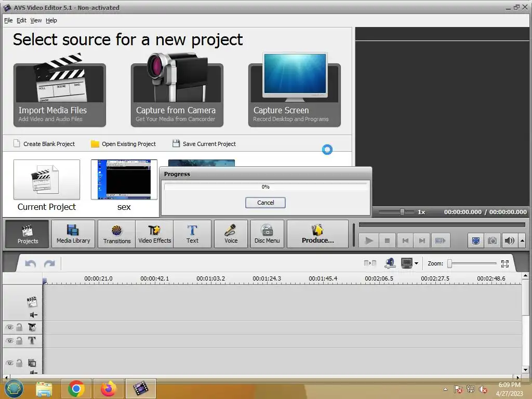
Task: Expand the timeline view dropdown arrow
Action: point(416,263)
